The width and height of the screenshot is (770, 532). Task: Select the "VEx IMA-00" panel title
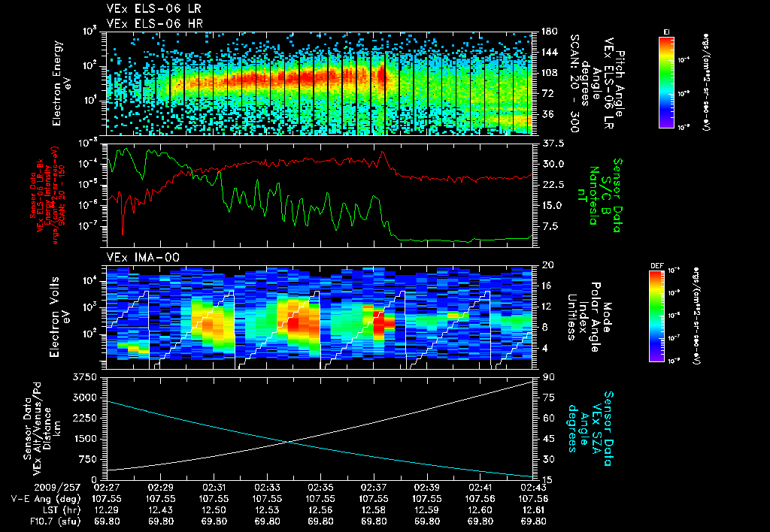pyautogui.click(x=143, y=258)
